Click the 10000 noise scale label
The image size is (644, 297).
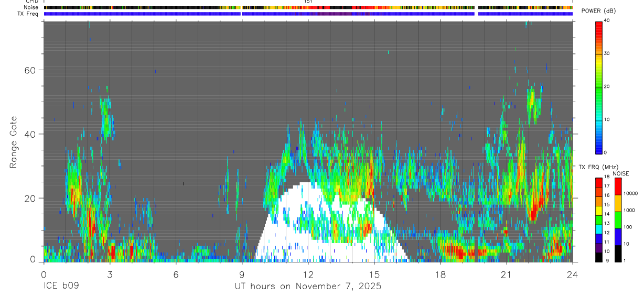(x=630, y=193)
